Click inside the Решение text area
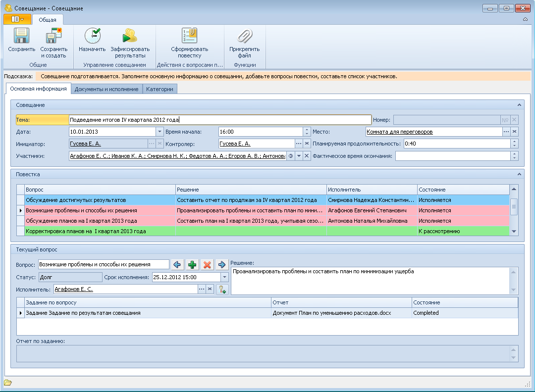This screenshot has height=392, width=535. (x=371, y=281)
